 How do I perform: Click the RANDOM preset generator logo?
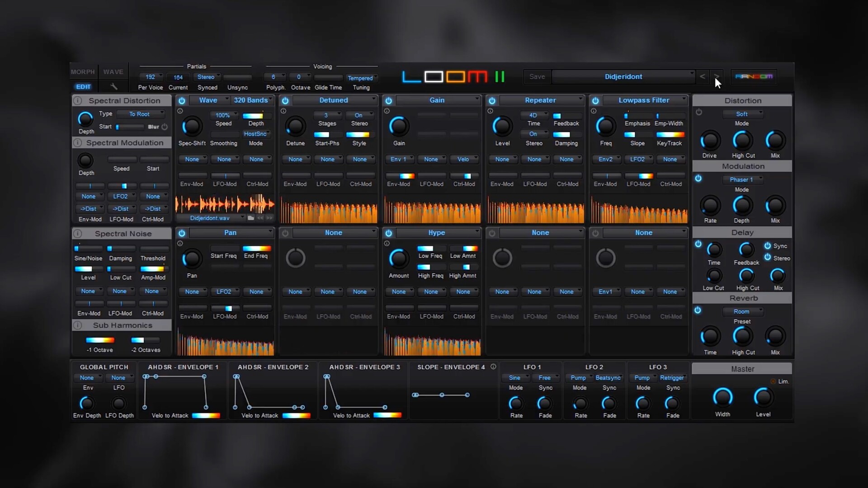pyautogui.click(x=754, y=76)
